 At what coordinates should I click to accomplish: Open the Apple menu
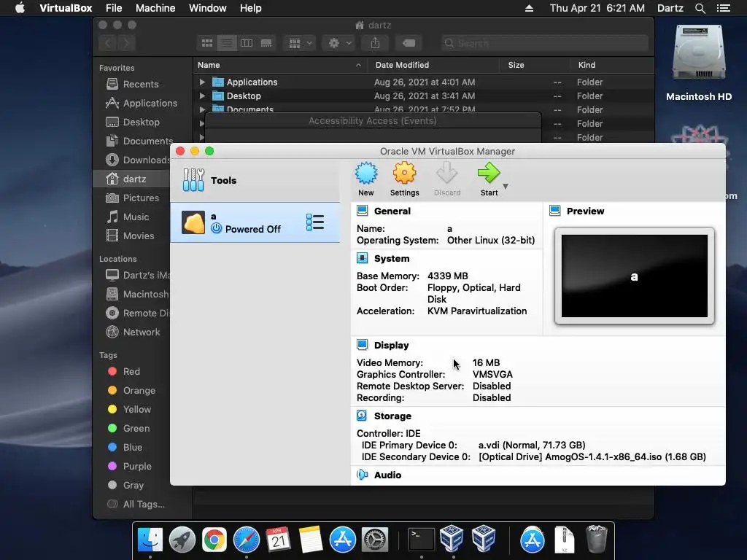coord(20,8)
